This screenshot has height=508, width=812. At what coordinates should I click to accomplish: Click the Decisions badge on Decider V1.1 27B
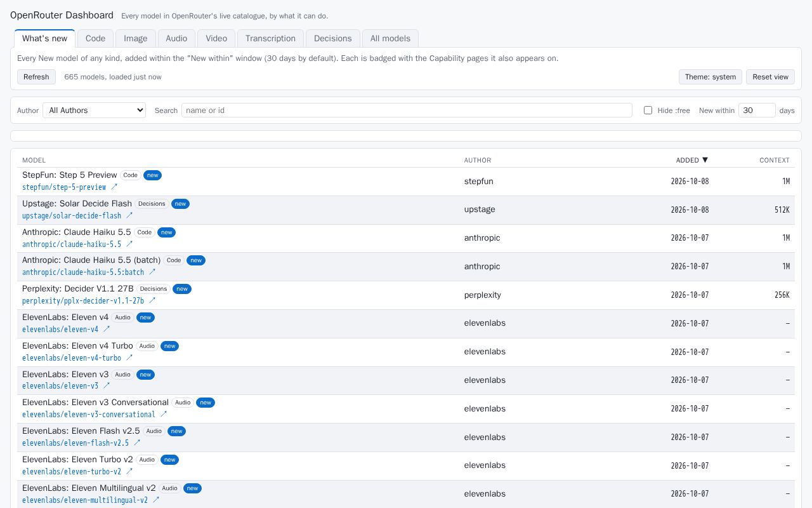click(x=154, y=289)
